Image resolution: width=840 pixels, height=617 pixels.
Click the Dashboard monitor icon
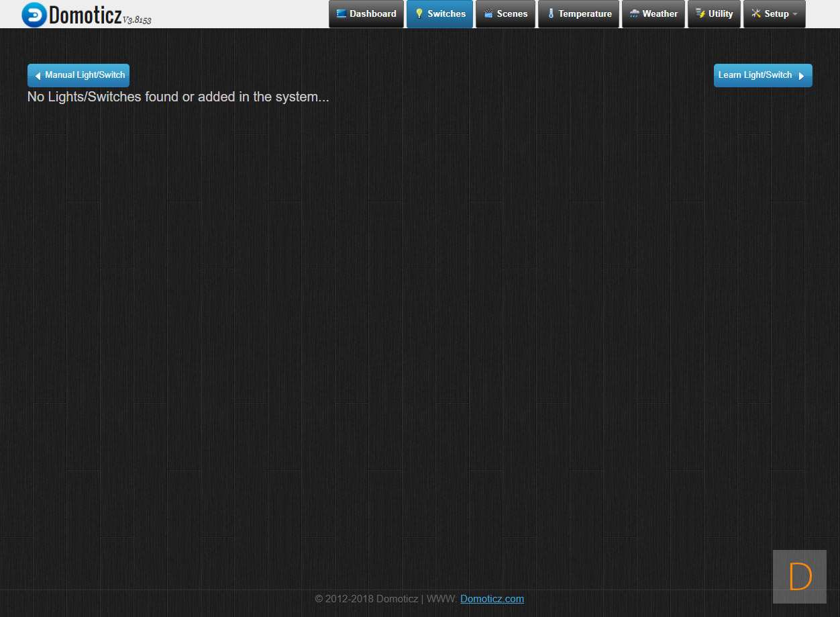(x=342, y=13)
